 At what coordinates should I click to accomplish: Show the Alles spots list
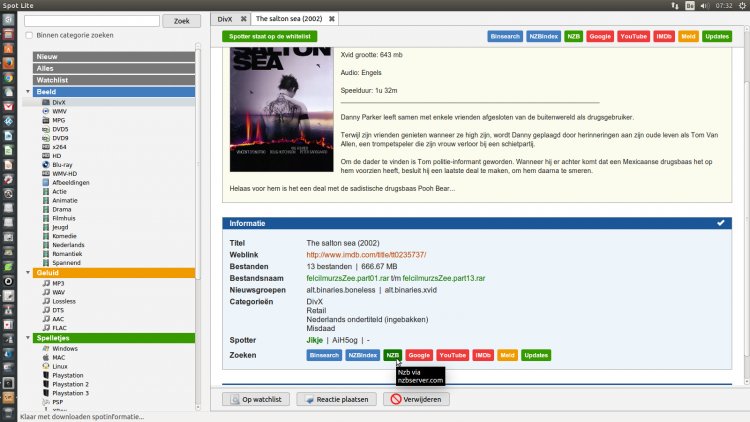pyautogui.click(x=114, y=68)
